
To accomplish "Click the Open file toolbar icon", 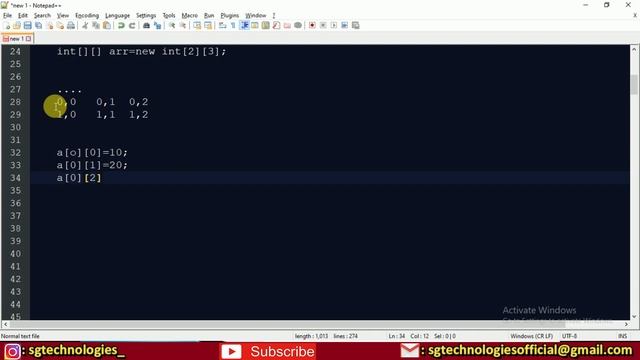I will [17, 25].
